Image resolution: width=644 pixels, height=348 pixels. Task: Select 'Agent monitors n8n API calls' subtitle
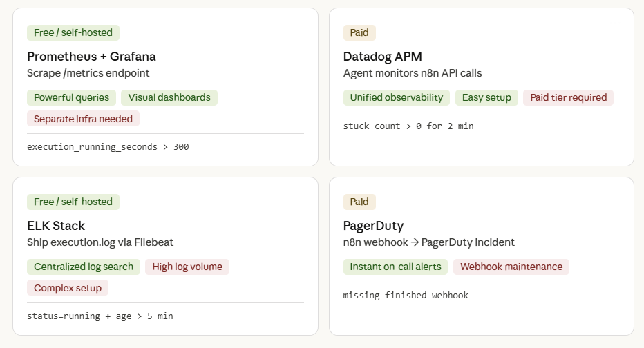pos(413,73)
